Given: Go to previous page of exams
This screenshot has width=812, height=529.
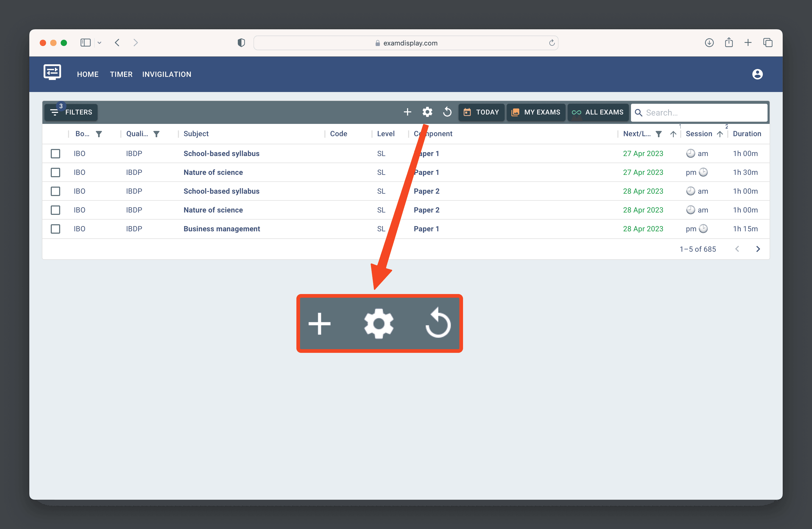Looking at the screenshot, I should coord(737,249).
